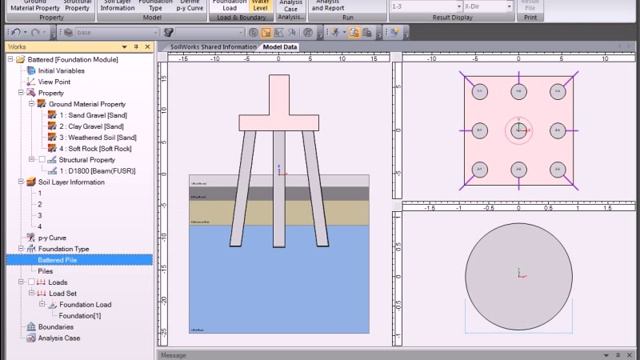
Task: Click the Soil Layer Information cube icon
Action: point(31,182)
